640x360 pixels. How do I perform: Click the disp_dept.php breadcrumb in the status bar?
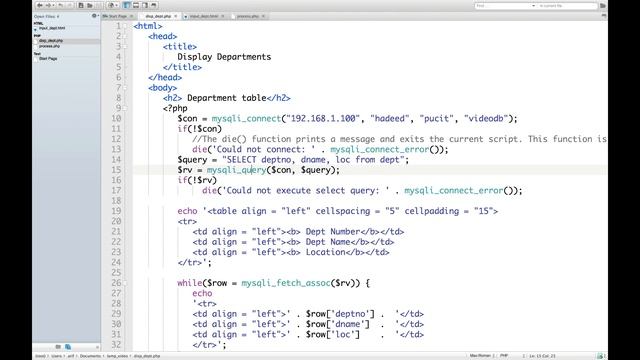(147, 356)
